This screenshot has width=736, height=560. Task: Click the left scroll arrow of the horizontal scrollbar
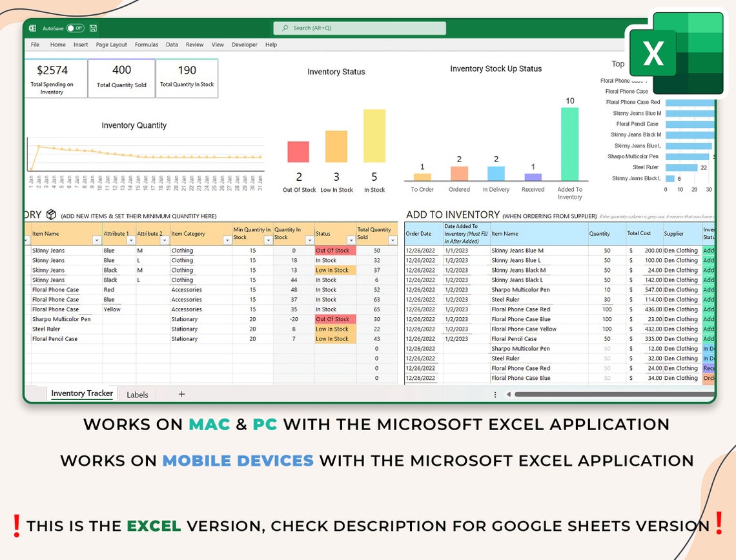pos(507,393)
